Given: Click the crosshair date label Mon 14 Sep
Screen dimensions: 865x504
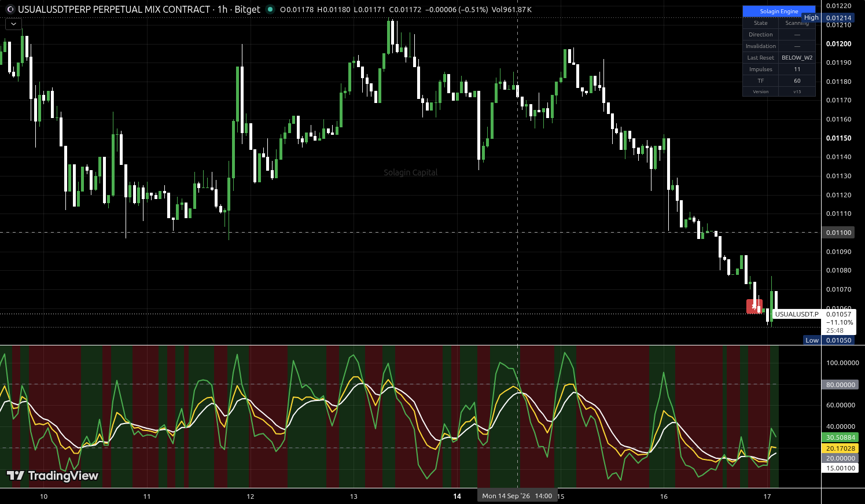Looking at the screenshot, I should coord(517,496).
